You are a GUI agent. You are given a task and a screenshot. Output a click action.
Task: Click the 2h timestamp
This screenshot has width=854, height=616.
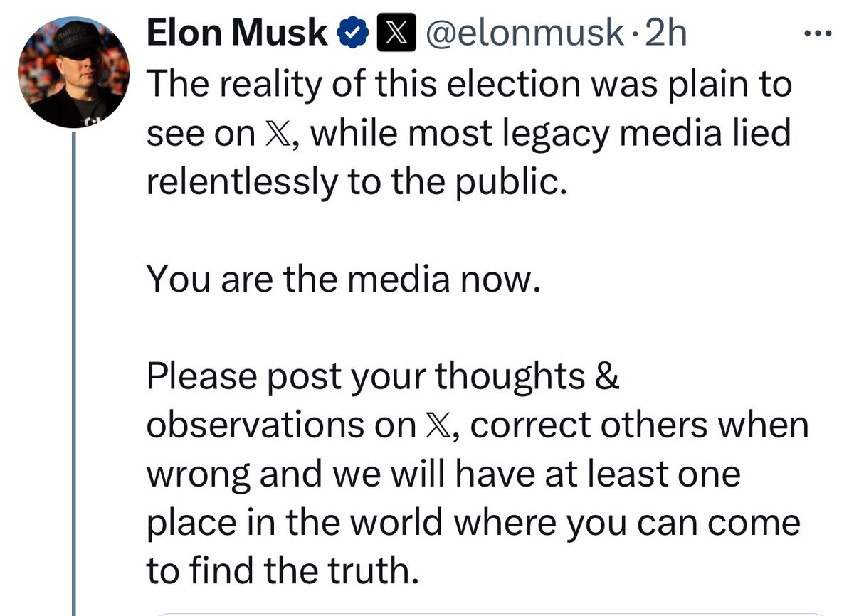tap(665, 35)
